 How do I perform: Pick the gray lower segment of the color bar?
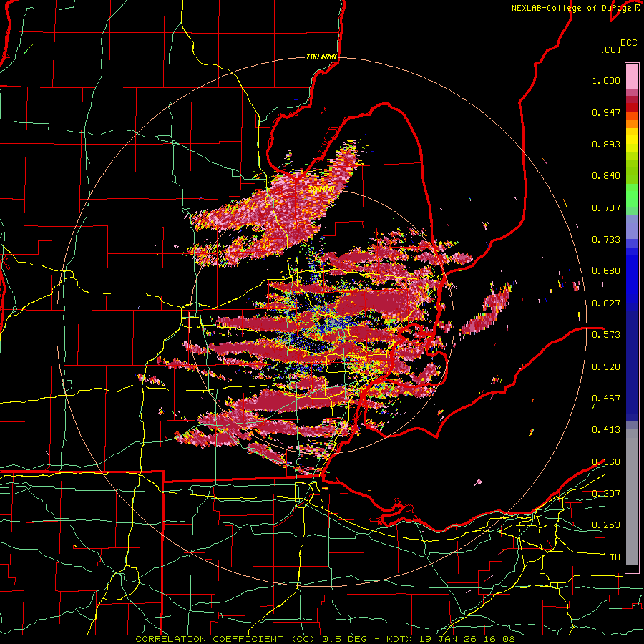pos(632,497)
